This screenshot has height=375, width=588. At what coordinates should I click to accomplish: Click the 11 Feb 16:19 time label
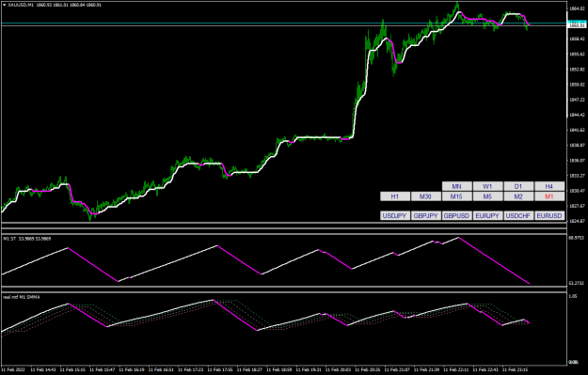[x=132, y=369]
